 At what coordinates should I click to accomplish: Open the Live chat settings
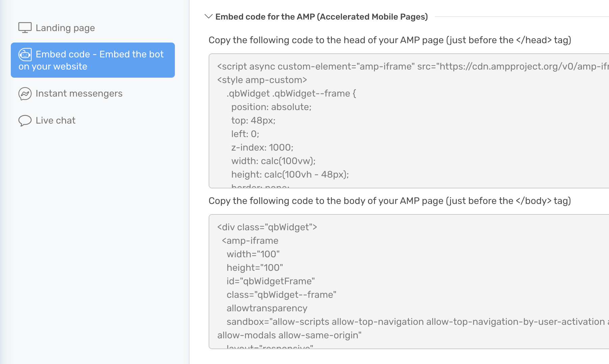tap(55, 120)
